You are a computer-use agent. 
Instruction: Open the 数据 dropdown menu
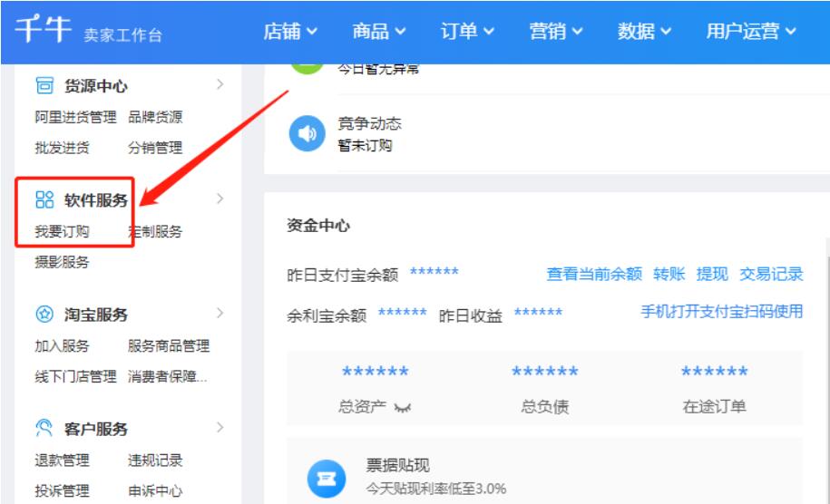[644, 31]
